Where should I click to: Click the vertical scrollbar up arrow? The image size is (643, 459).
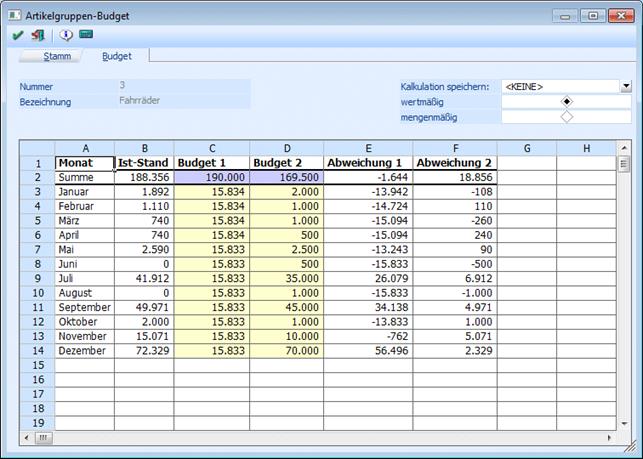[x=624, y=148]
